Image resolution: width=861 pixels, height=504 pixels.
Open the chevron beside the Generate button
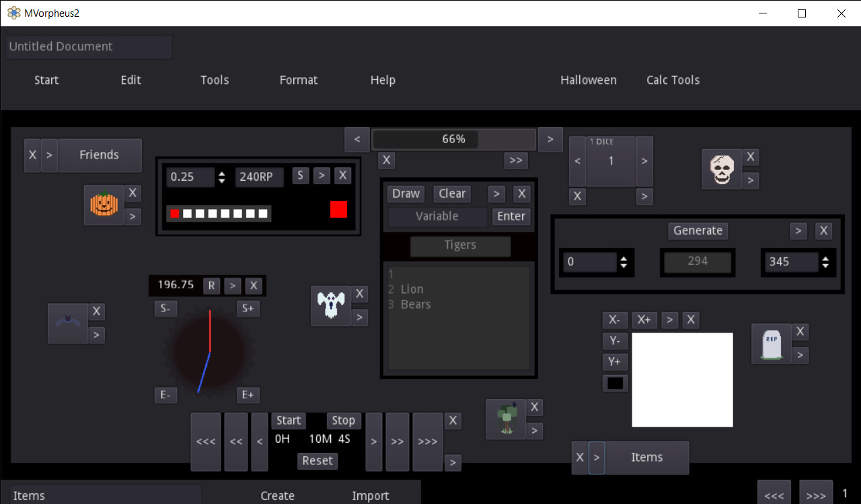tap(798, 230)
